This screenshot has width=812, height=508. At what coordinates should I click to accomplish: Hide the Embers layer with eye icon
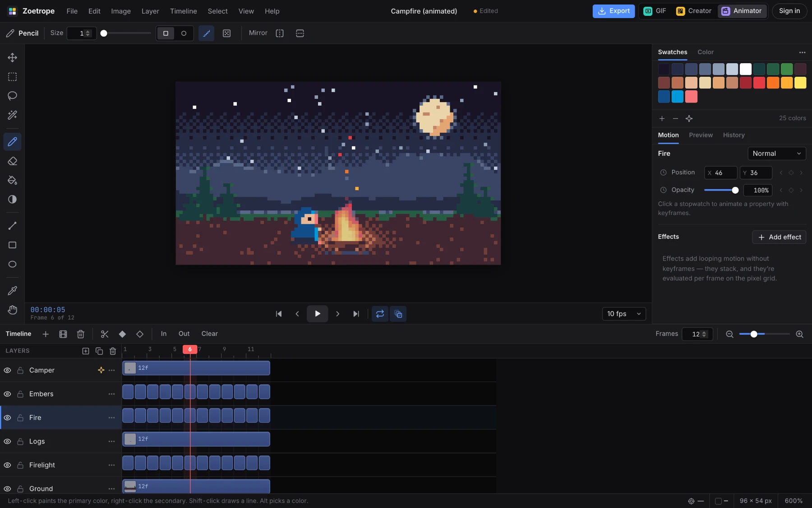point(7,394)
